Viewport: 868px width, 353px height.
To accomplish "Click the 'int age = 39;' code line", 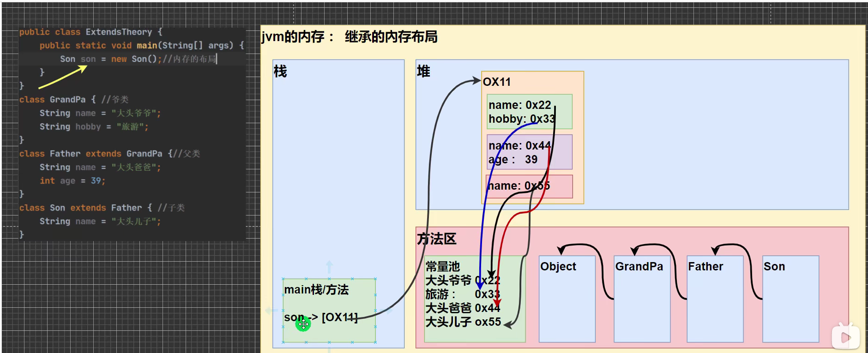I will pos(72,181).
